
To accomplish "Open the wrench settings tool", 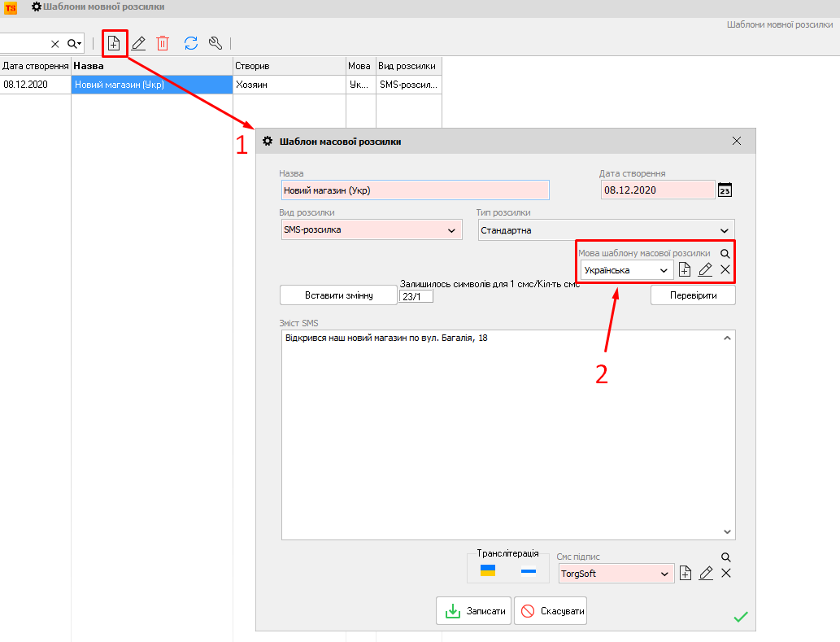I will click(215, 43).
